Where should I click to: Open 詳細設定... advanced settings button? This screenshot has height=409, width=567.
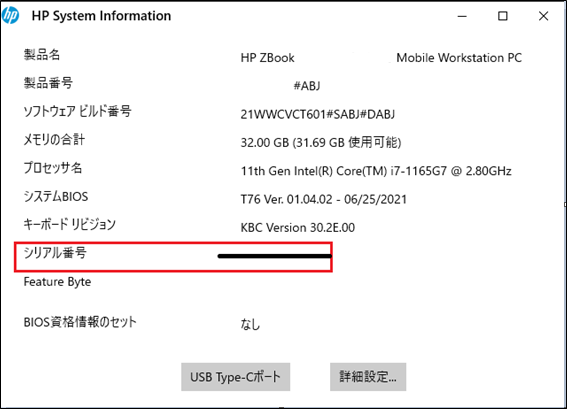(368, 377)
